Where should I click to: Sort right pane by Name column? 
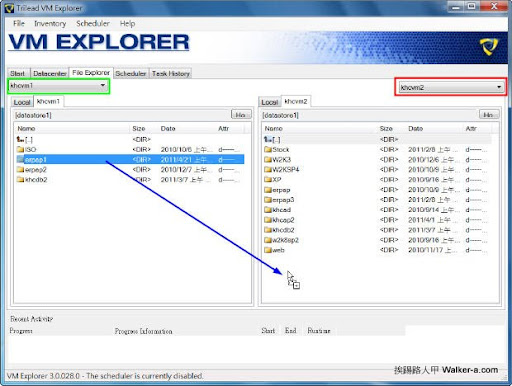(x=320, y=128)
